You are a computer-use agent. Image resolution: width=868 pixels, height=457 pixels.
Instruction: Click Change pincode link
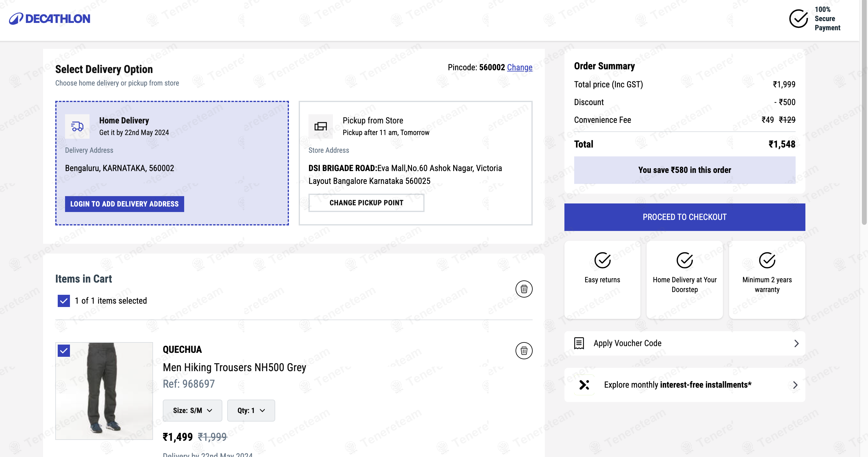pos(520,68)
